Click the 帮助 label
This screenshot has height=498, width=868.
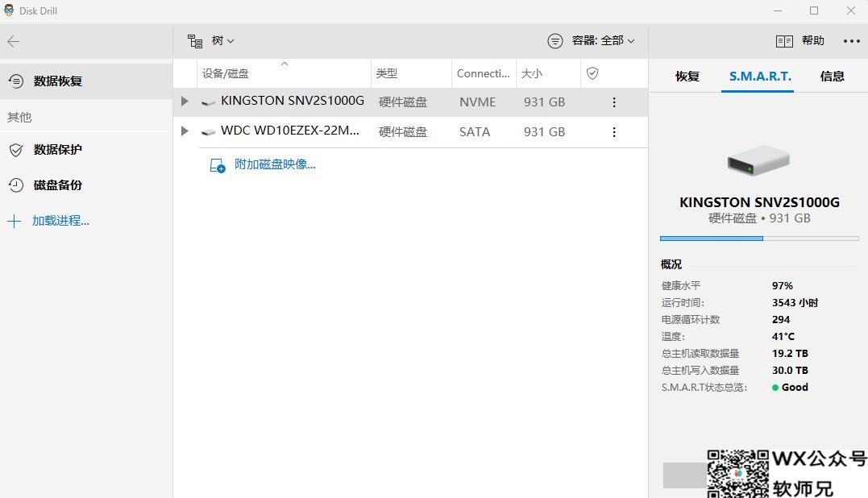point(812,40)
